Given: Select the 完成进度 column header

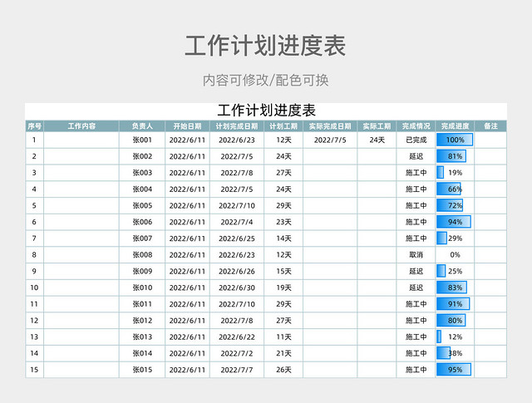Looking at the screenshot, I should pos(455,126).
